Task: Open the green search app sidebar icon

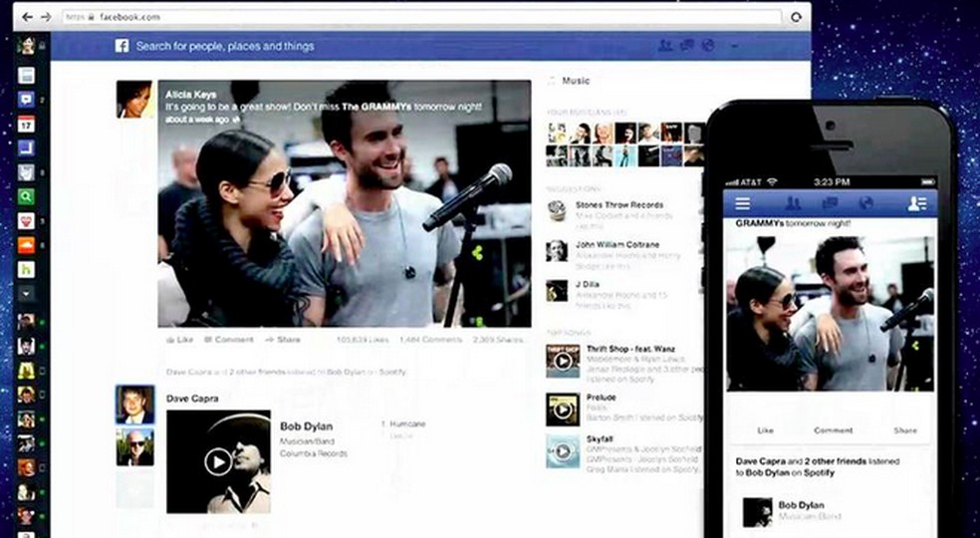Action: 26,197
